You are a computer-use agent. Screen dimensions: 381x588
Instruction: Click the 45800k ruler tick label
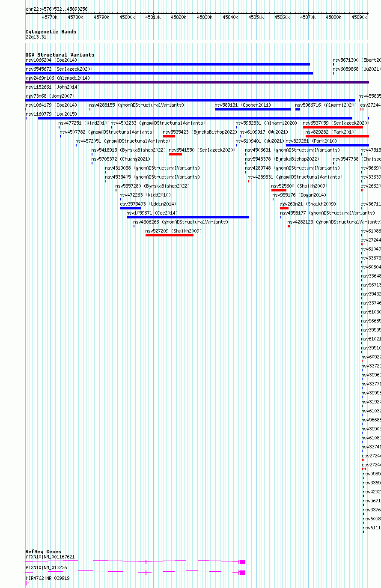tap(127, 17)
